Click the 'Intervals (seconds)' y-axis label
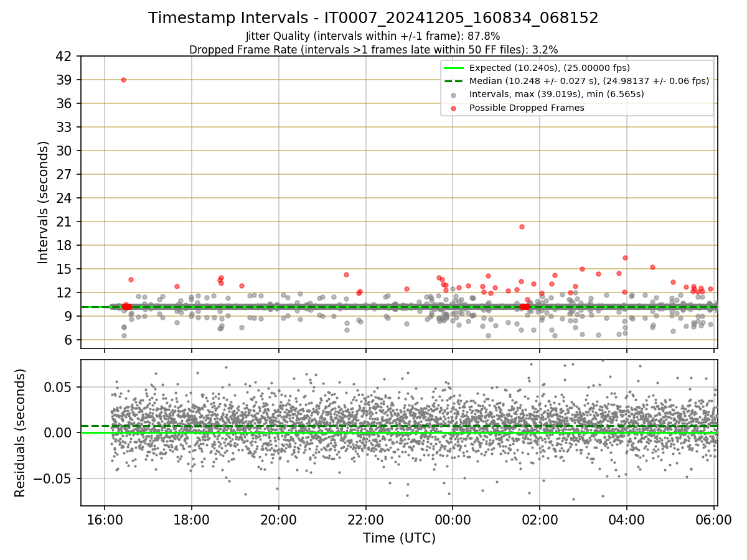The height and width of the screenshot is (560, 747). click(x=44, y=202)
